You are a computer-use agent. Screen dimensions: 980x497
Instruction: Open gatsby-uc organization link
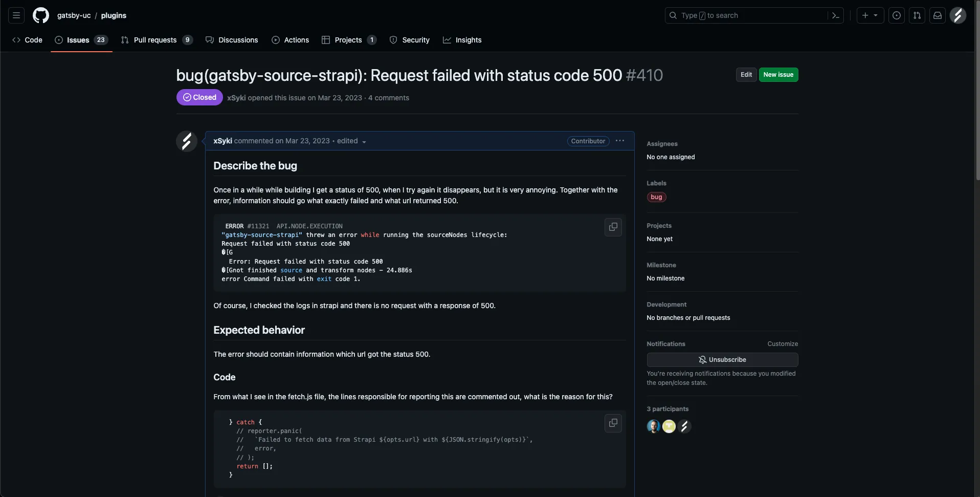[x=74, y=15]
